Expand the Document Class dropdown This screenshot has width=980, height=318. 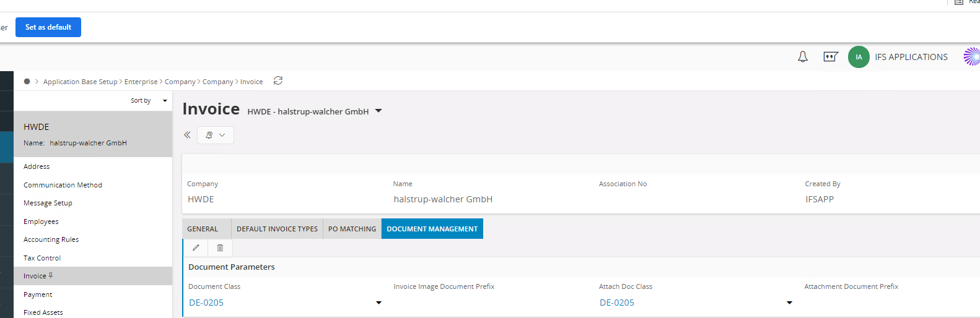pyautogui.click(x=378, y=303)
